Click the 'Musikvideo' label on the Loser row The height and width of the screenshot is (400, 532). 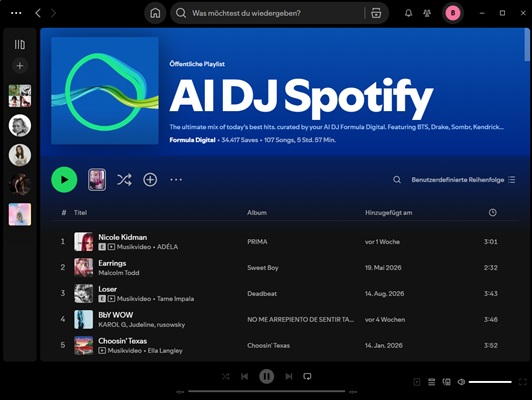click(x=134, y=299)
